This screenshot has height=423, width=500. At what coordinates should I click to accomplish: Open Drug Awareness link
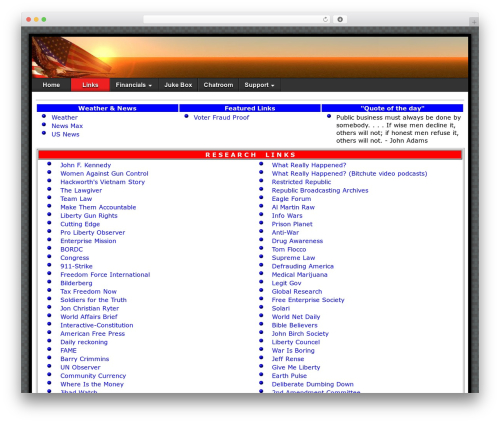(x=297, y=241)
